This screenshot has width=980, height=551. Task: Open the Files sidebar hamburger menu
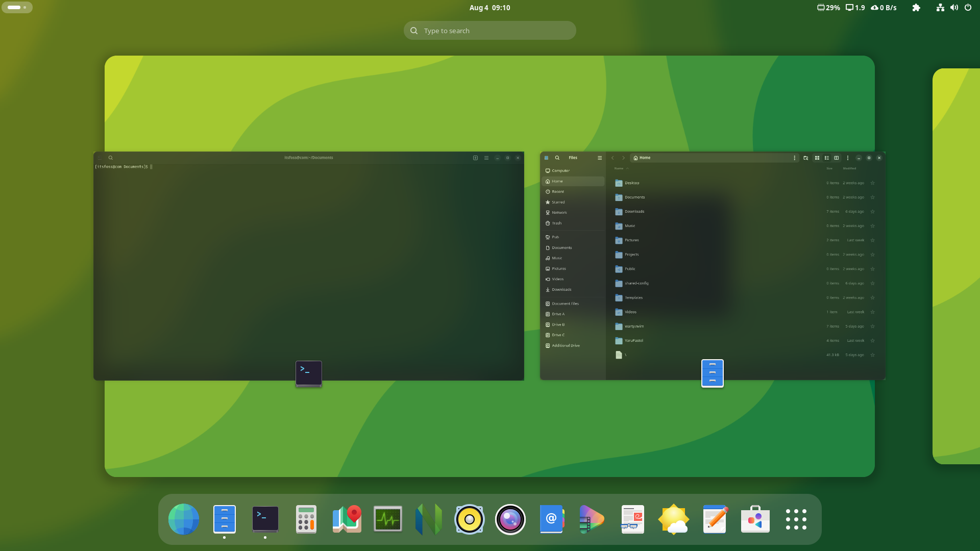tap(600, 158)
